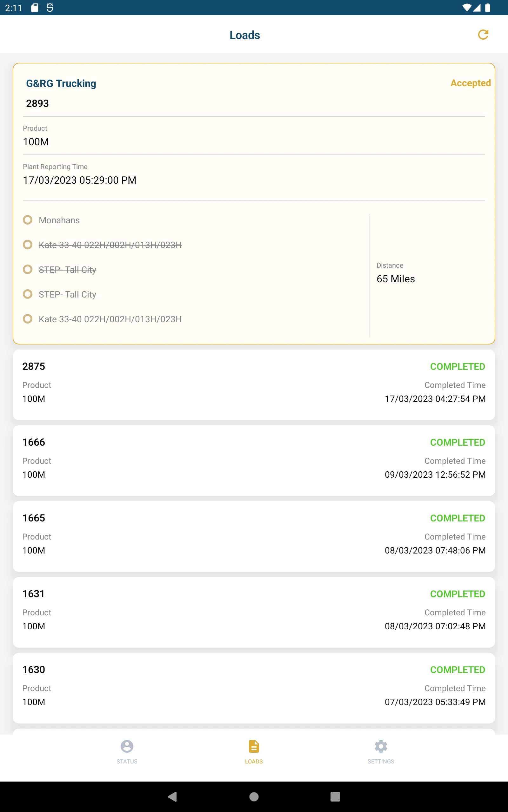Screen dimensions: 508x812
Task: Click the Wi-Fi status bar icon
Action: coord(467,7)
